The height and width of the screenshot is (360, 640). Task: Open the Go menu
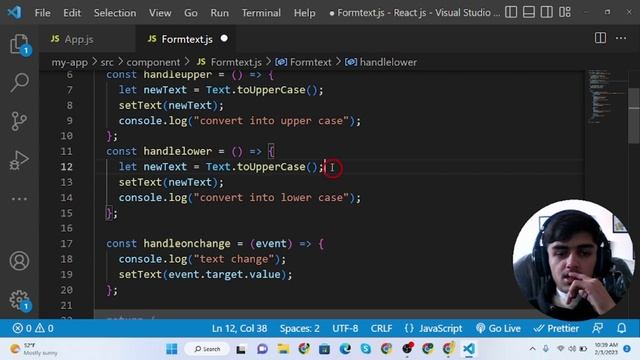(x=191, y=13)
